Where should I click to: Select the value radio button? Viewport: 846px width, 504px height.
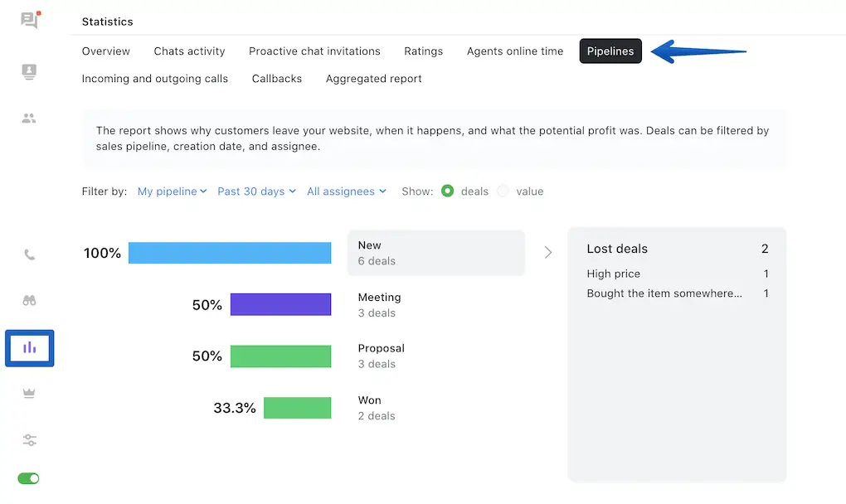(x=503, y=191)
